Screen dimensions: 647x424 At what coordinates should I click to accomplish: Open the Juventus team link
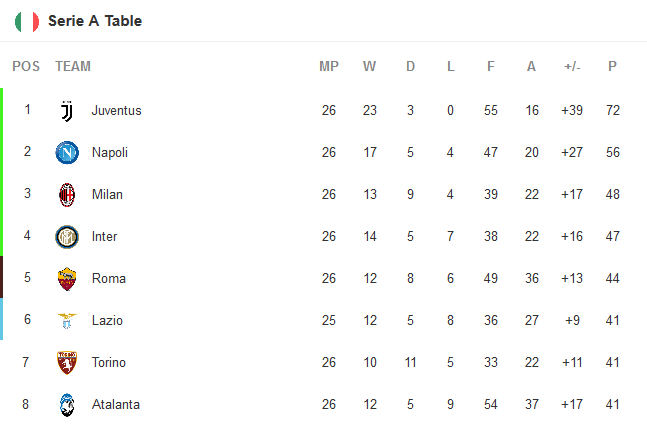[116, 110]
